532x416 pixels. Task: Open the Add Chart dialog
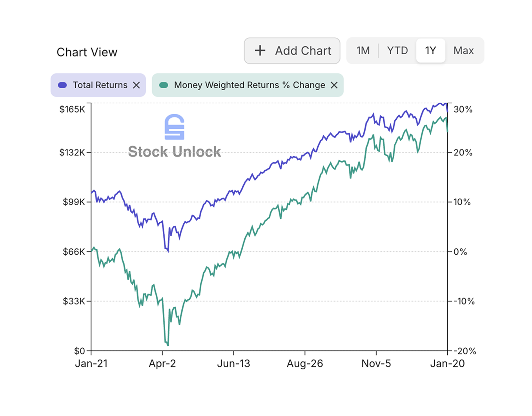click(x=292, y=51)
